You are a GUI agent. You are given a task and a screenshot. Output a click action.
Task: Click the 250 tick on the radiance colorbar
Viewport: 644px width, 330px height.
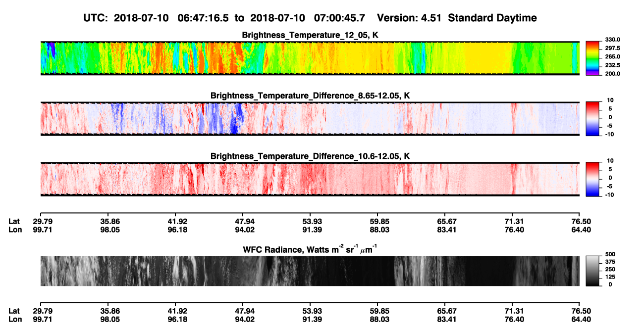[x=610, y=269]
